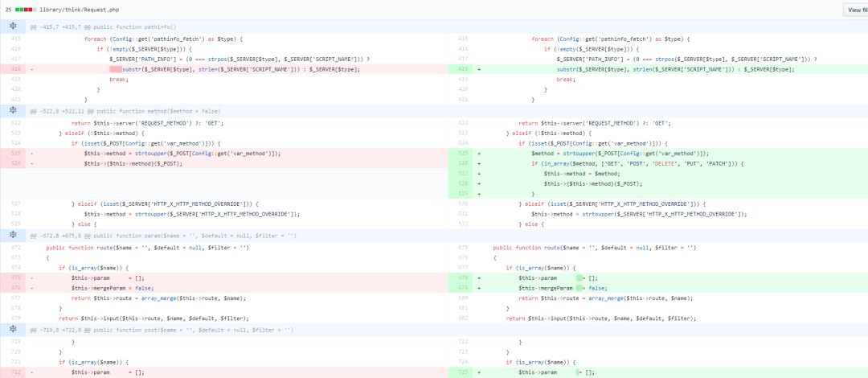This screenshot has height=378, width=868.
Task: Expand hidden lines above the post($name) hunk
Action: tap(13, 330)
